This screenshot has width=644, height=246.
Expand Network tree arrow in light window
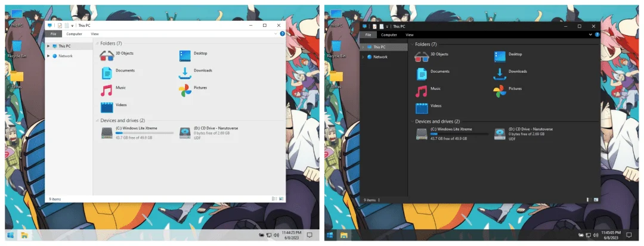pyautogui.click(x=48, y=56)
